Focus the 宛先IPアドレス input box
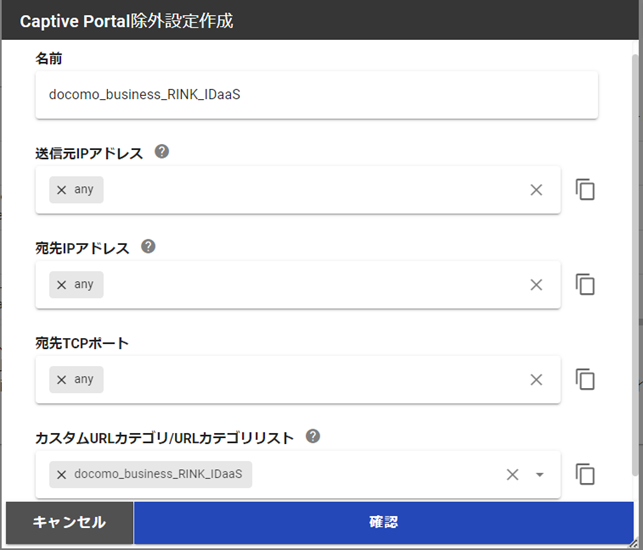Image resolution: width=643 pixels, height=550 pixels. pos(298,285)
